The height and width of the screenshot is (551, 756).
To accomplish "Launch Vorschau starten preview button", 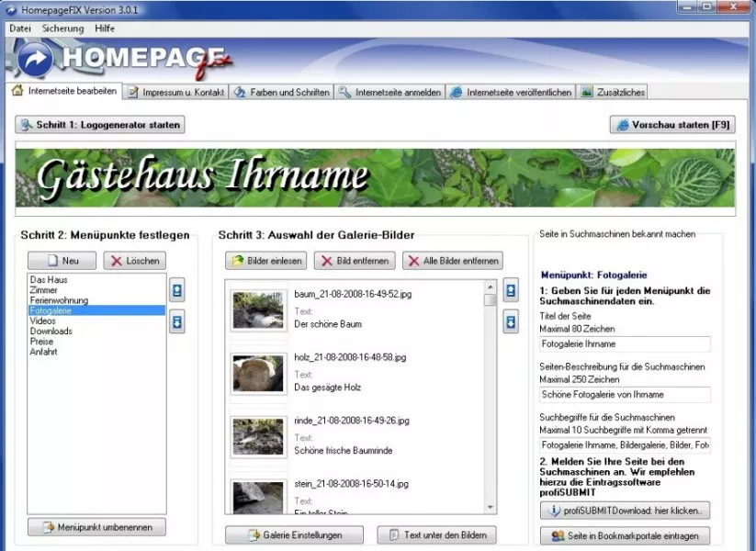I will point(672,124).
